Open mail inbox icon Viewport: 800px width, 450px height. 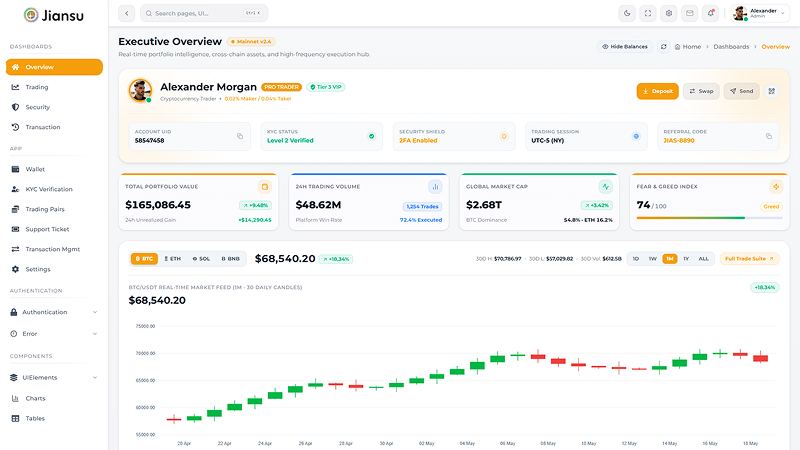coord(690,13)
